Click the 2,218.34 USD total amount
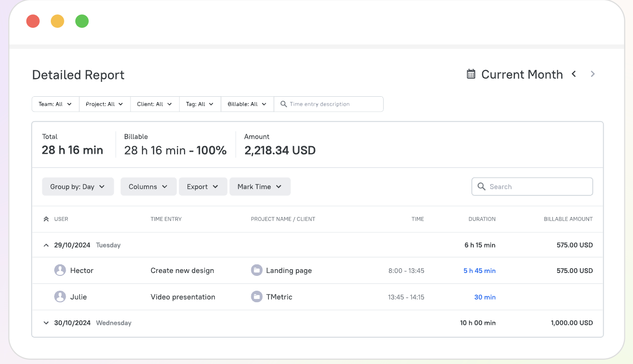633x364 pixels. [280, 150]
